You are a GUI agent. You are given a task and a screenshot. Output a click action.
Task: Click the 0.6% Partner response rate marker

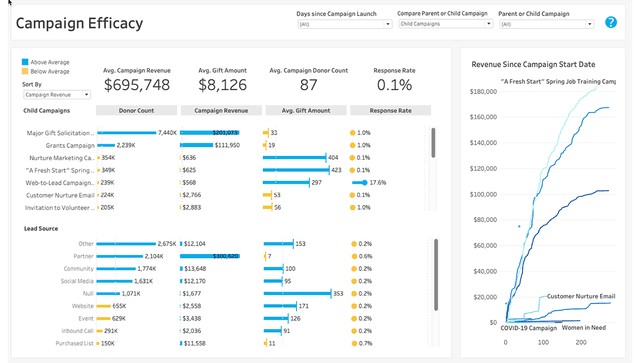[x=355, y=256]
